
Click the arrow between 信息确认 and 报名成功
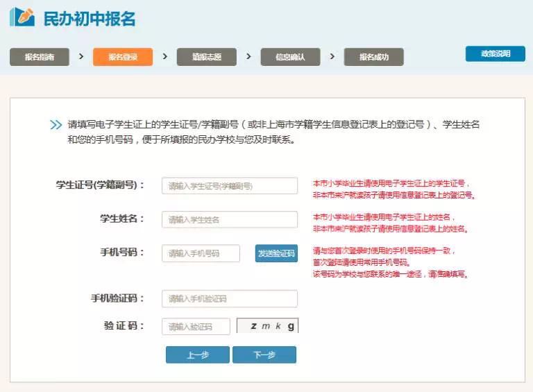click(332, 56)
